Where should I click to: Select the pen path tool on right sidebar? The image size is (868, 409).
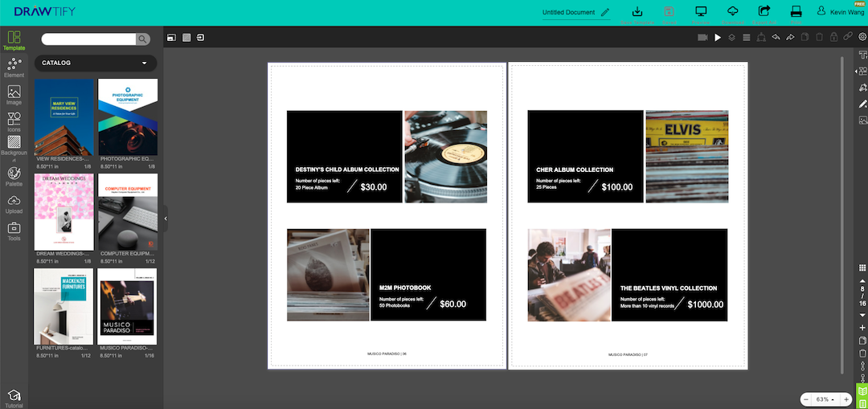pyautogui.click(x=862, y=88)
